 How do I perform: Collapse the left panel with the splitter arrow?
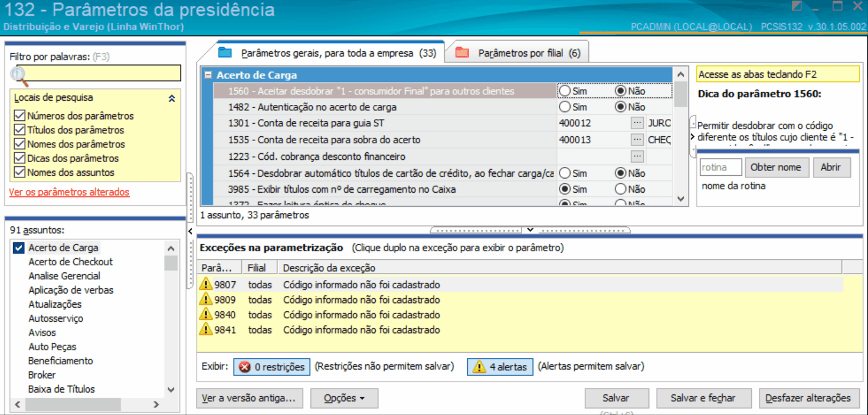click(190, 231)
